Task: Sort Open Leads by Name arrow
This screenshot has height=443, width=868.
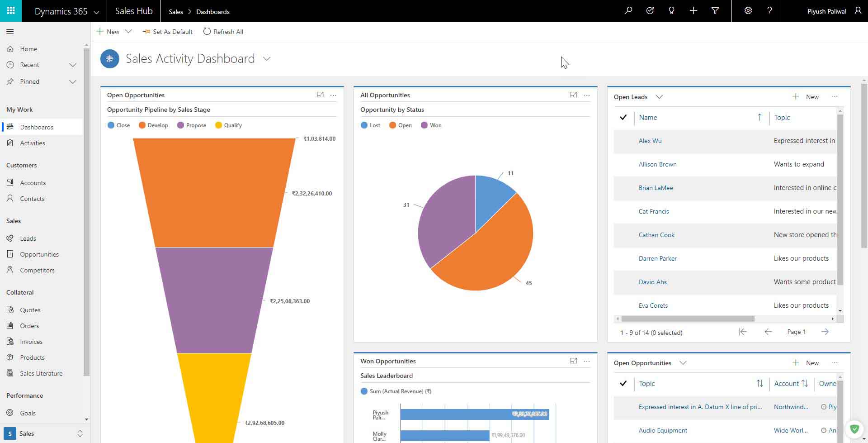Action: pos(759,117)
